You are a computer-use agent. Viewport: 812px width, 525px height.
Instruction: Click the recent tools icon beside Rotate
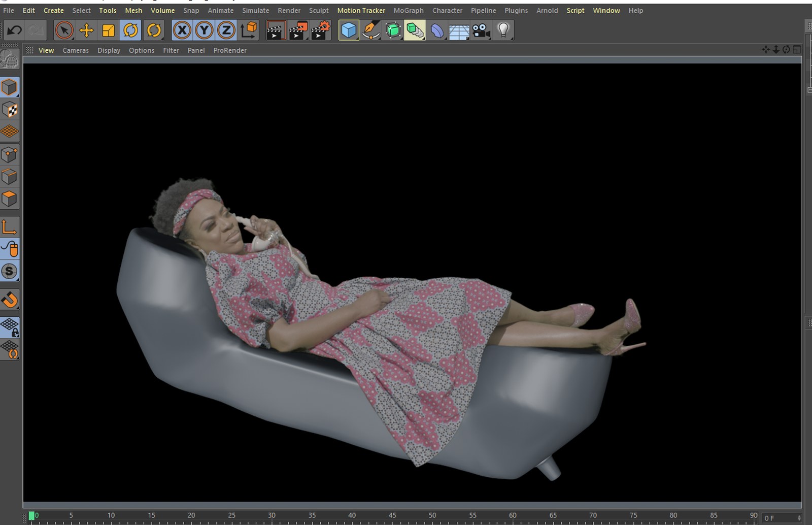pyautogui.click(x=154, y=30)
